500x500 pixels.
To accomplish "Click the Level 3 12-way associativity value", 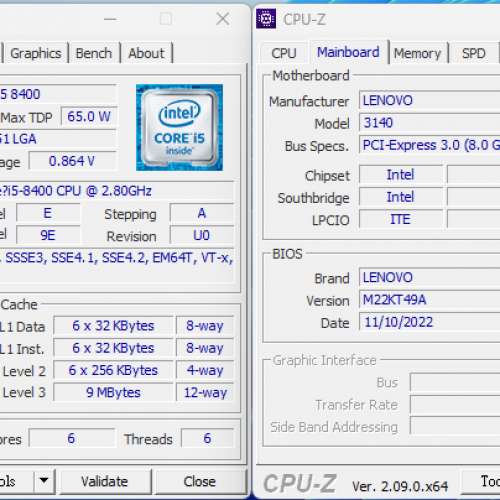I will pyautogui.click(x=205, y=392).
